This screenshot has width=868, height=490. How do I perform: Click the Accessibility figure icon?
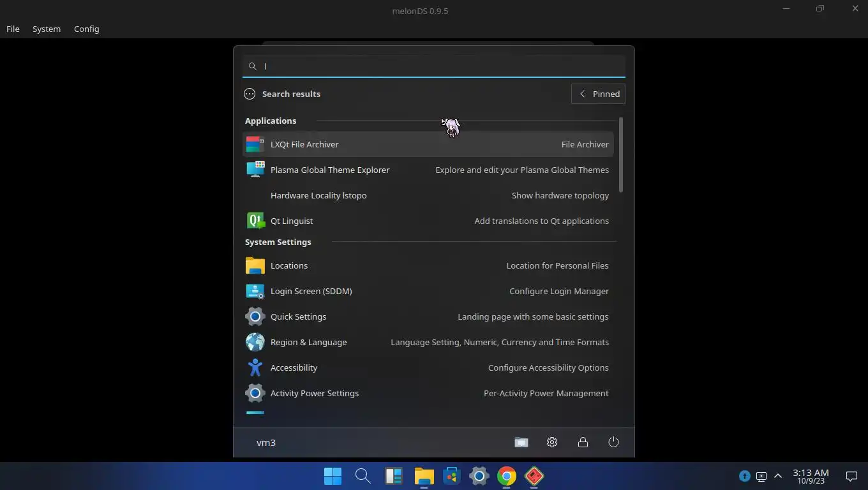point(255,367)
